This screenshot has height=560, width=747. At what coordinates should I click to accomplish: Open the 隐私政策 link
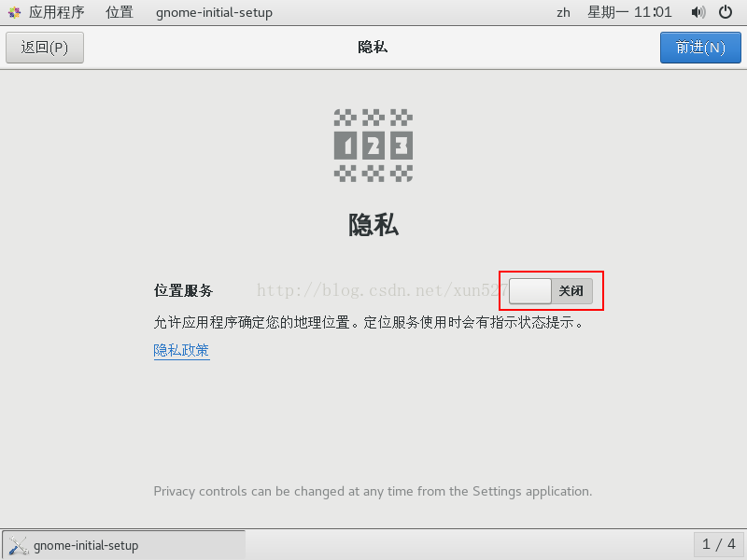click(181, 351)
